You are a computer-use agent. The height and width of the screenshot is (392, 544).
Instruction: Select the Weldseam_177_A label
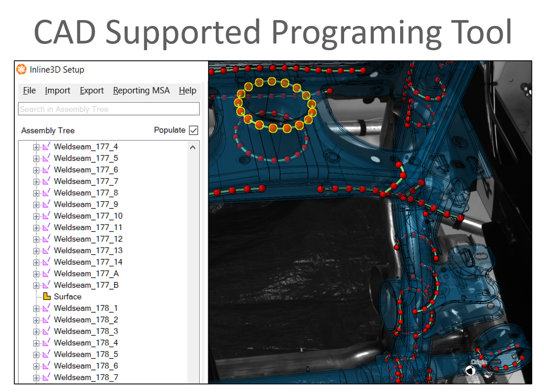tap(86, 274)
